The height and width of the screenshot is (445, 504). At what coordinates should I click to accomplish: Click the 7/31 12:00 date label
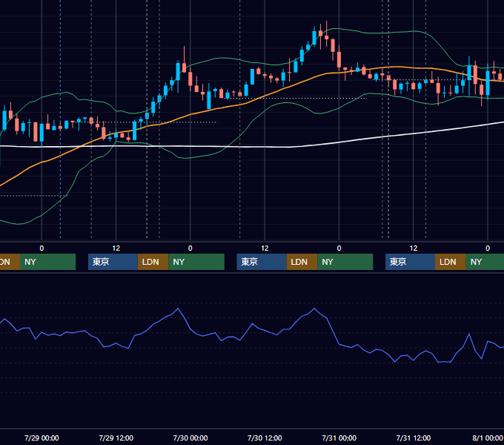[414, 438]
